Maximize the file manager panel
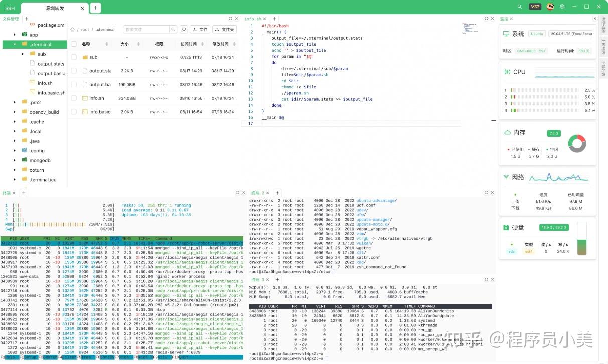Viewport: 608px width, 364px height. 231,19
